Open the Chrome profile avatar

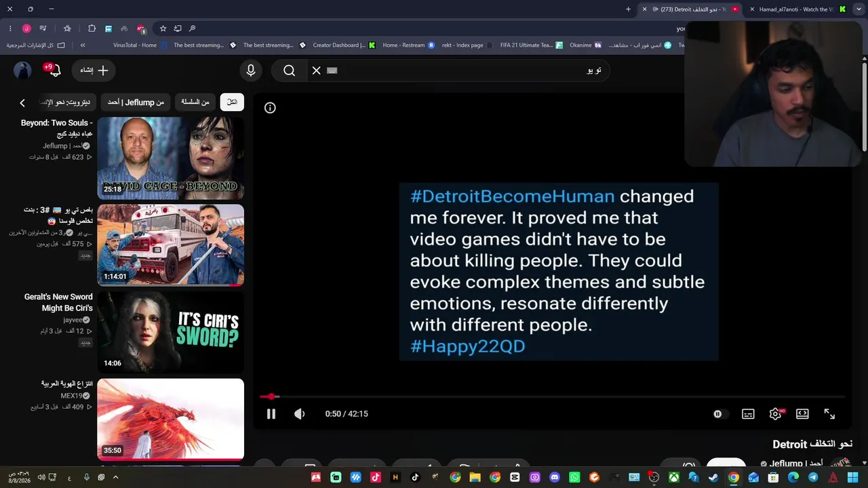[26, 28]
